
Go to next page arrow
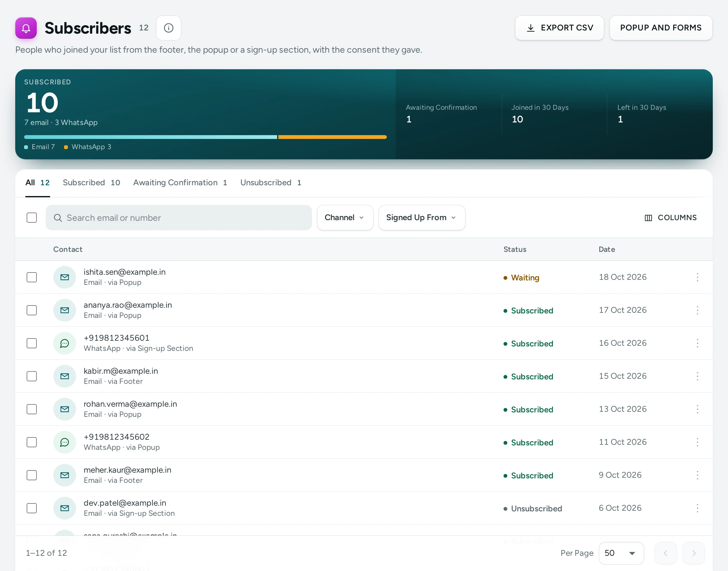point(693,553)
